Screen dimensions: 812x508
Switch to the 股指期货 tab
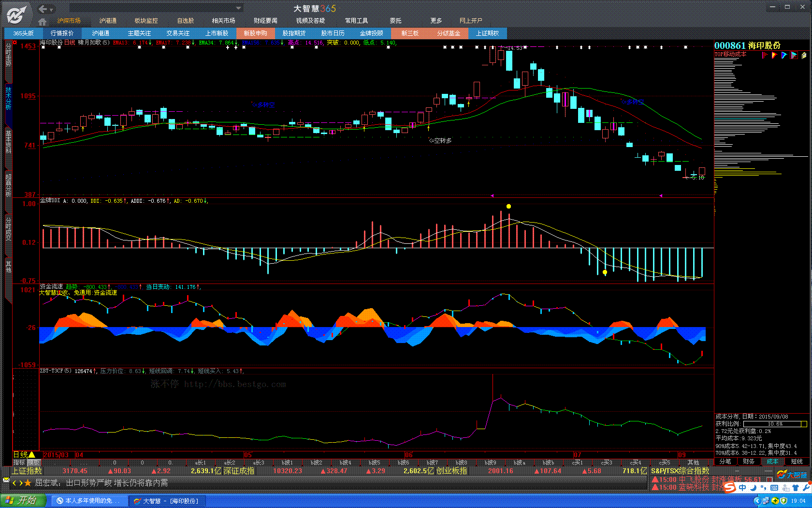pyautogui.click(x=294, y=33)
